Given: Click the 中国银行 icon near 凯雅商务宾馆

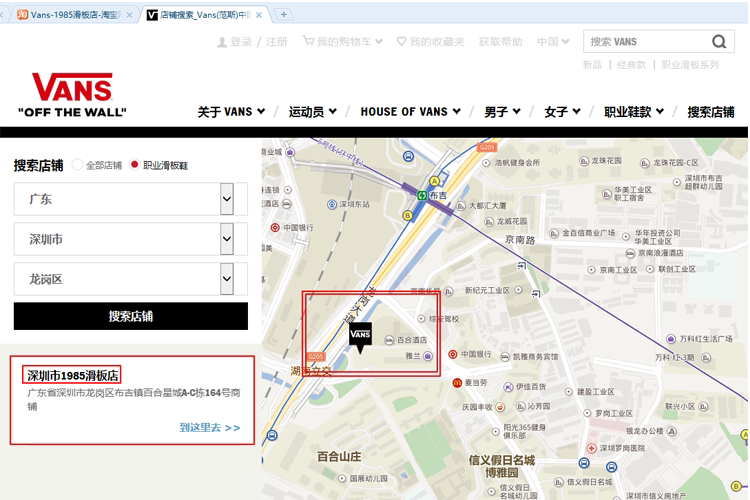Looking at the screenshot, I should click(452, 355).
